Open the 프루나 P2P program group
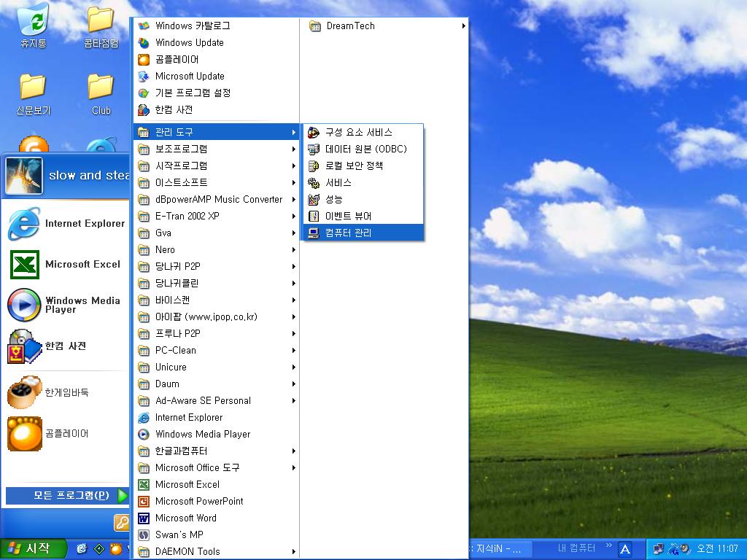 (217, 333)
